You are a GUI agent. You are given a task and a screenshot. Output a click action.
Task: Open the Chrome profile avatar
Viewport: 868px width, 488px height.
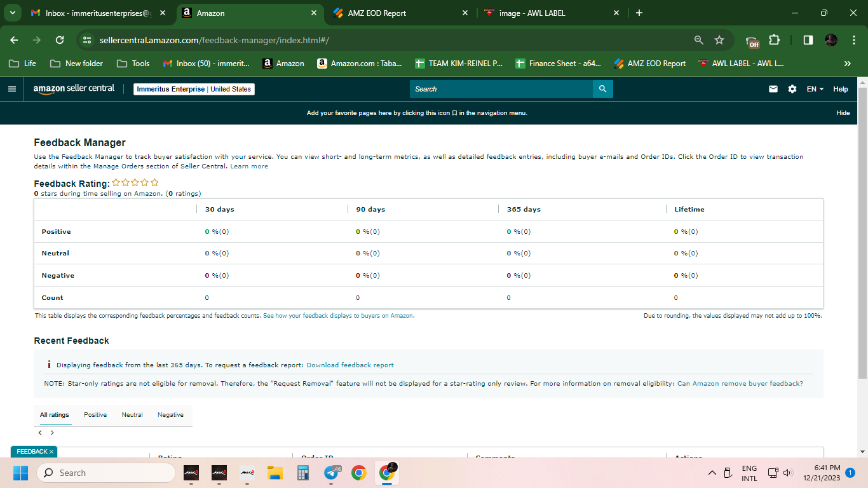click(x=831, y=40)
